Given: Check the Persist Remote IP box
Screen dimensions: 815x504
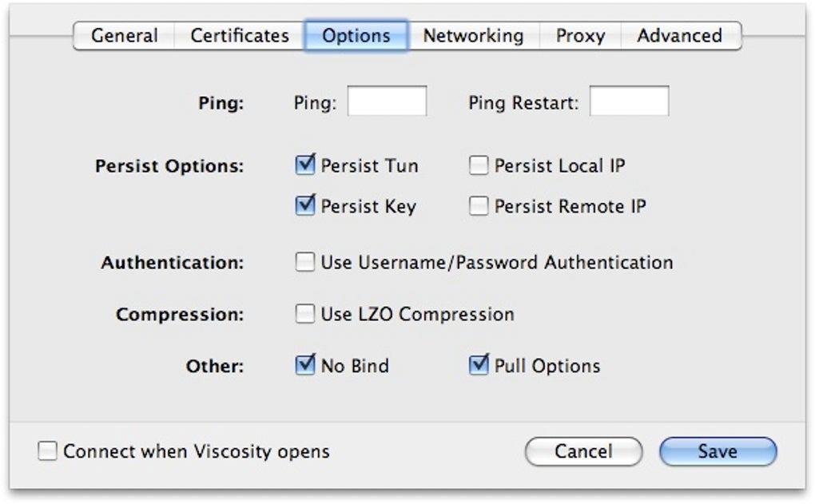Looking at the screenshot, I should [x=479, y=206].
